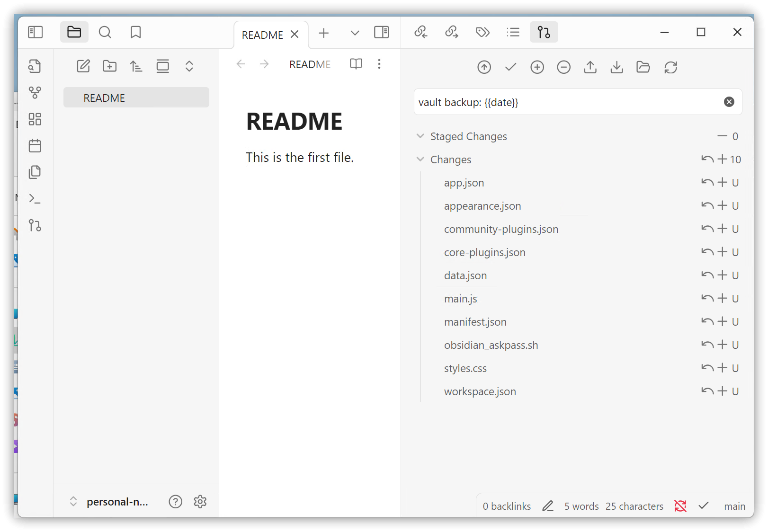The image size is (768, 532).
Task: Open the bookmarks pane icon
Action: point(136,32)
